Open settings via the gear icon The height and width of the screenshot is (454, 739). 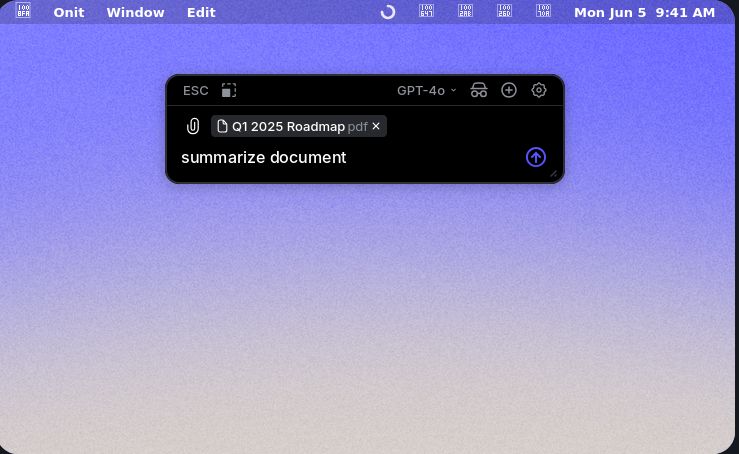point(539,91)
